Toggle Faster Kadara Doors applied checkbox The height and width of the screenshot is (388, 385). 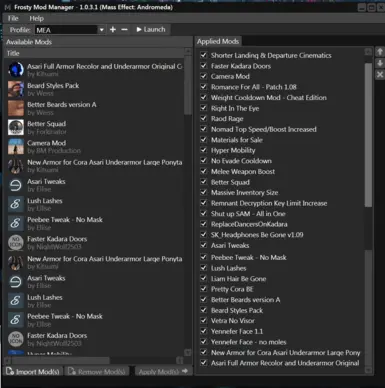[203, 66]
